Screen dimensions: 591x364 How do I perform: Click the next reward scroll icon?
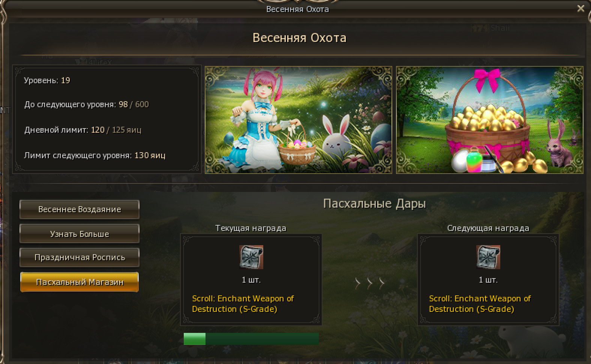(x=488, y=257)
